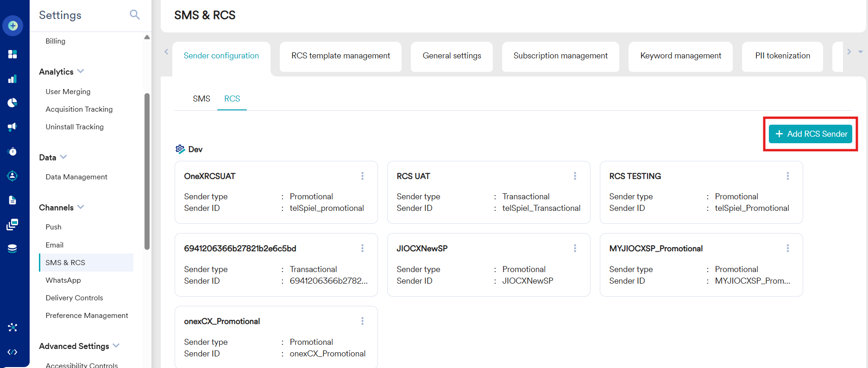This screenshot has height=368, width=868.
Task: Open options menu for MYJIOCXSP_Promotional card
Action: [x=787, y=248]
